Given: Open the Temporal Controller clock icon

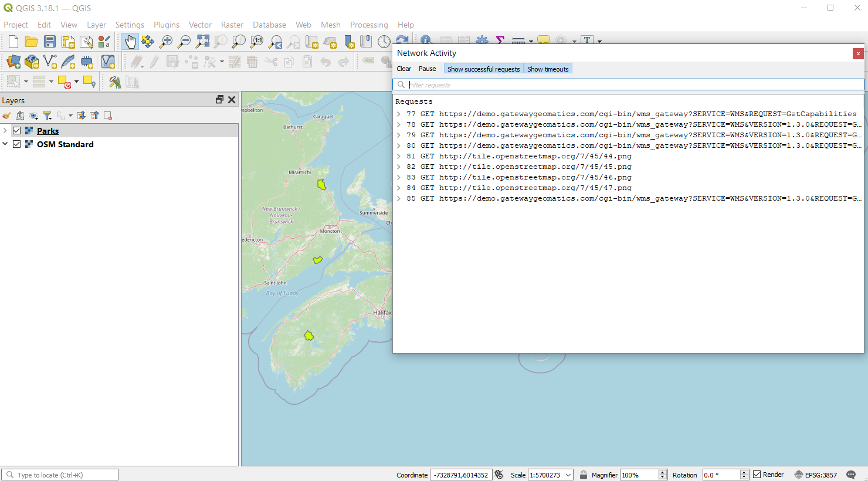Looking at the screenshot, I should (384, 42).
